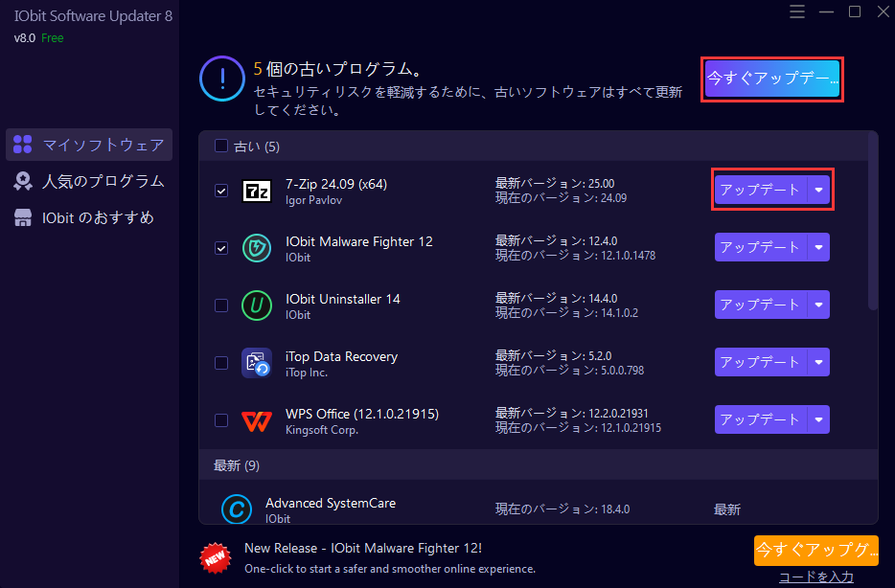This screenshot has height=588, width=895.
Task: Select the 7-Zip 24.09 (x64) name
Action: click(x=336, y=184)
